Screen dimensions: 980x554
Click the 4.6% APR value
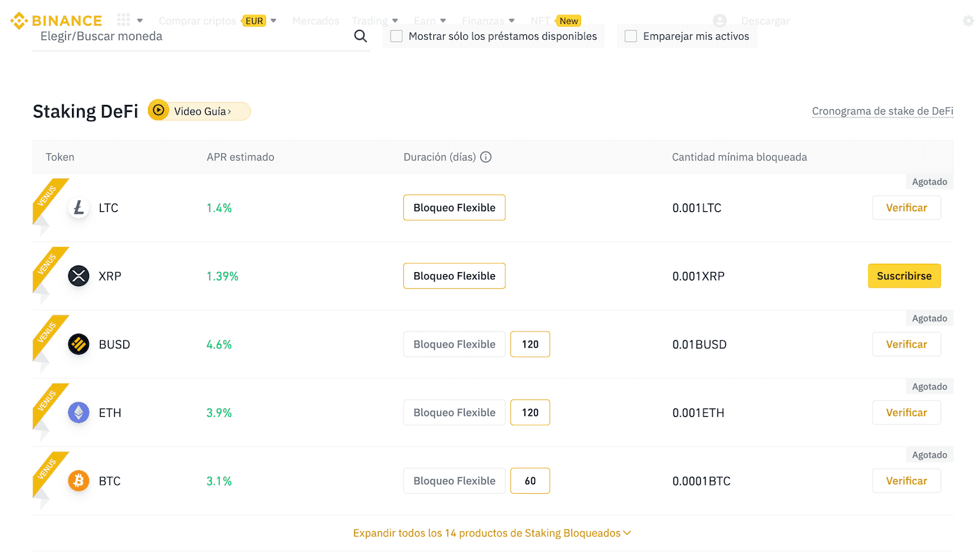(219, 344)
